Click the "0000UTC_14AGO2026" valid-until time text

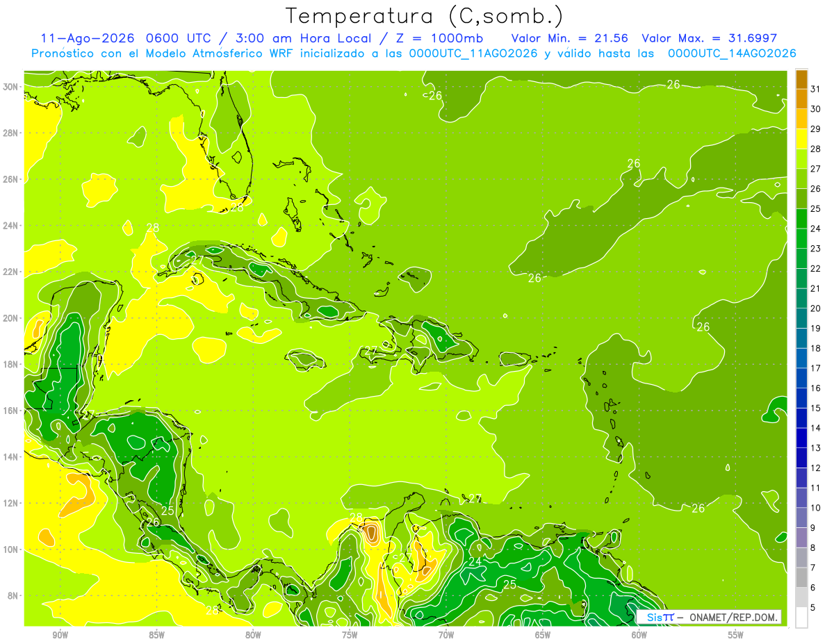coord(731,53)
